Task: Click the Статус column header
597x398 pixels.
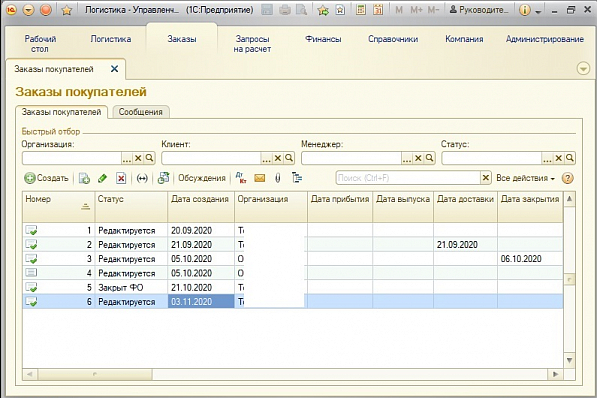Action: tap(131, 206)
